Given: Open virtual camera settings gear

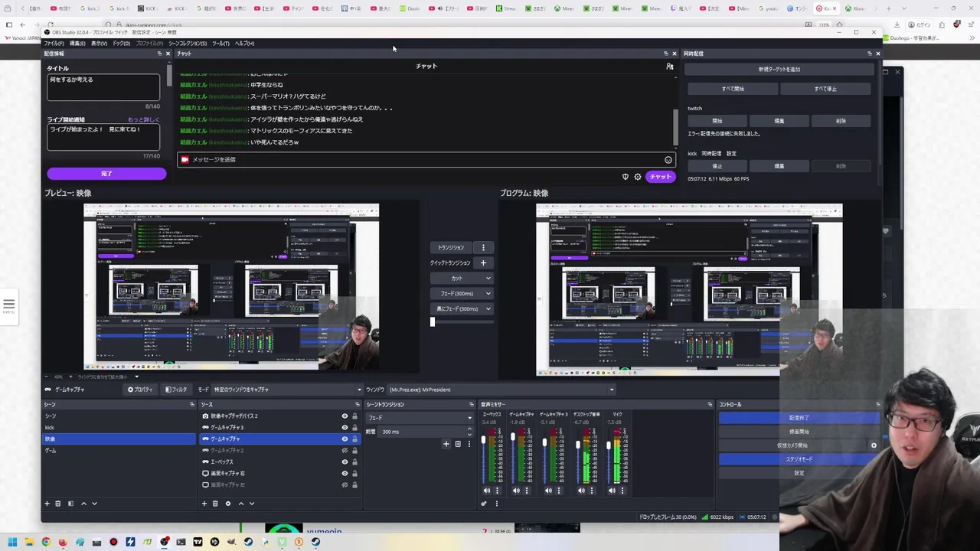Looking at the screenshot, I should click(x=874, y=445).
